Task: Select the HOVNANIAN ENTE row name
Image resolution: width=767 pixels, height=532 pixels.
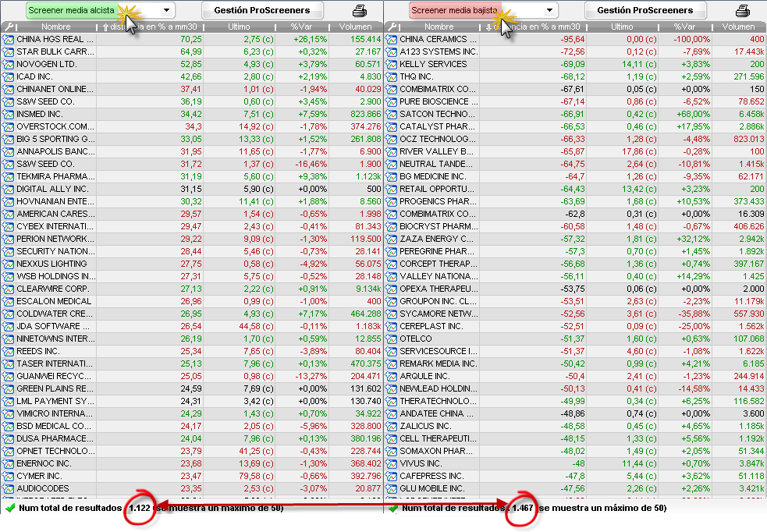Action: 55,201
